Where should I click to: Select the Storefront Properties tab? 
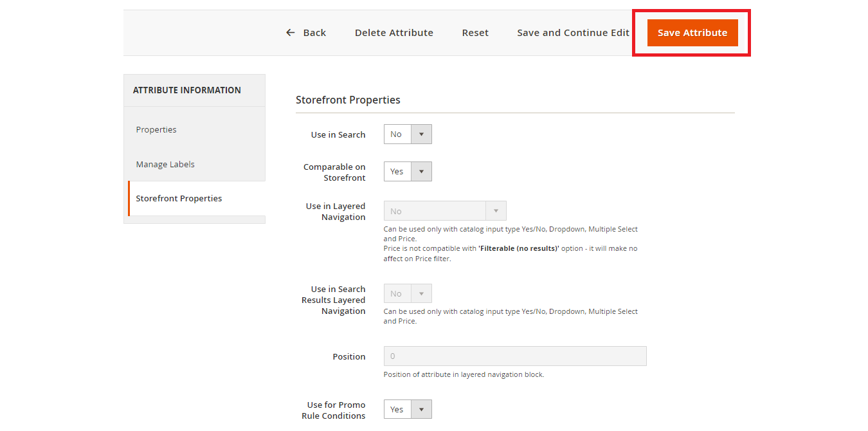point(197,198)
